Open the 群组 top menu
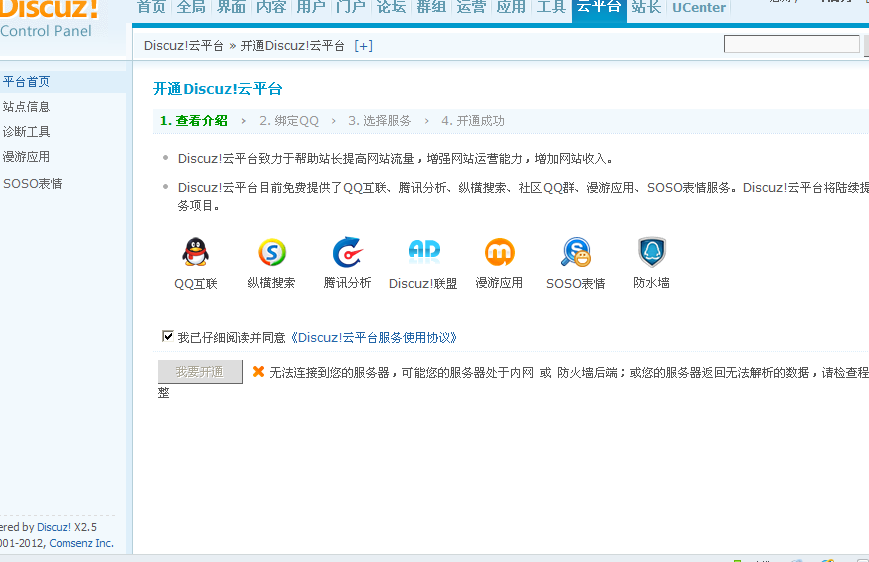The image size is (869, 562). (x=431, y=7)
